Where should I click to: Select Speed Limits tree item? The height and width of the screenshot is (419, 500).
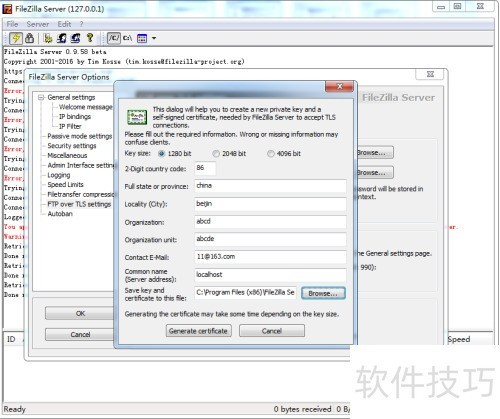click(x=65, y=185)
